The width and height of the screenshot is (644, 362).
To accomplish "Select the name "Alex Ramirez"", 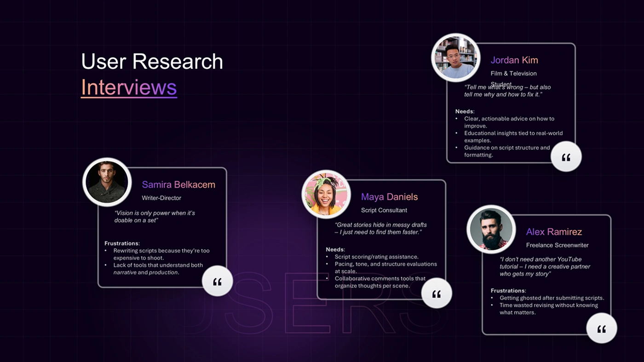I will [x=554, y=232].
